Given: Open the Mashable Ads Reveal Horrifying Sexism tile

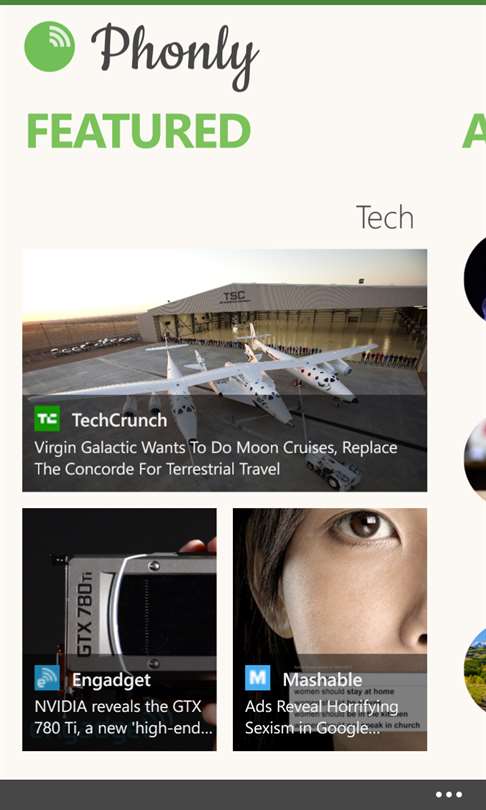Looking at the screenshot, I should [x=330, y=629].
